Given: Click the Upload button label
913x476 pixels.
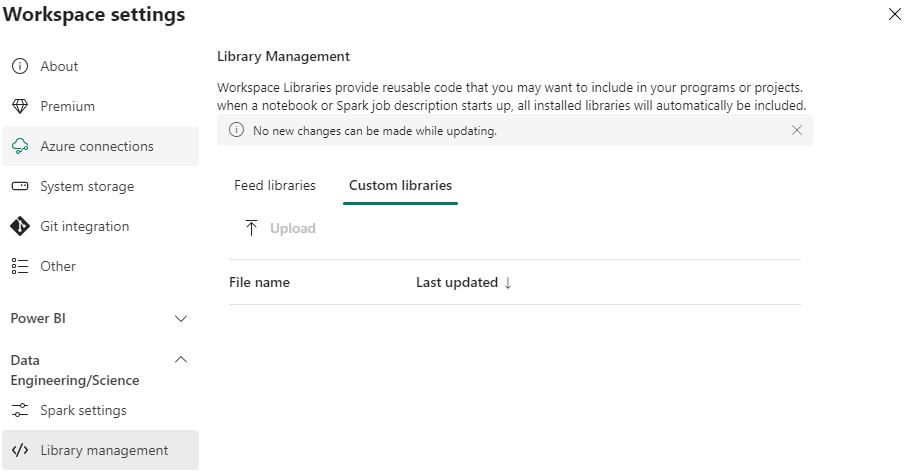Looking at the screenshot, I should coord(292,228).
